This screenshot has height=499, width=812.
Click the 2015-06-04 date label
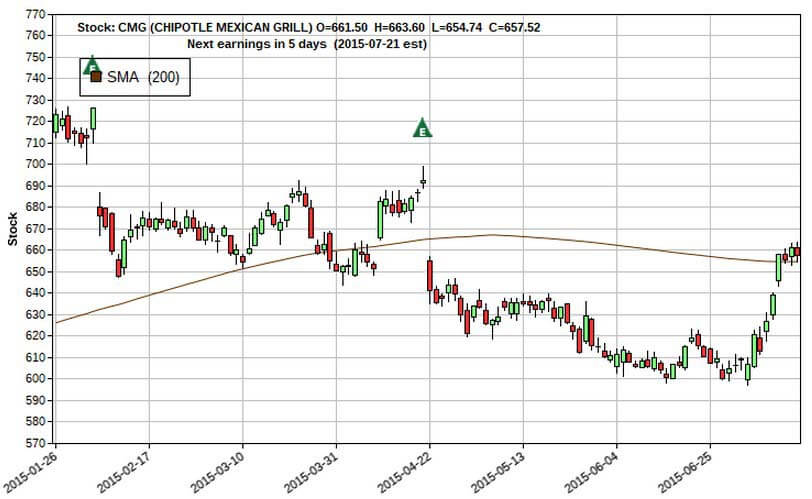592,471
